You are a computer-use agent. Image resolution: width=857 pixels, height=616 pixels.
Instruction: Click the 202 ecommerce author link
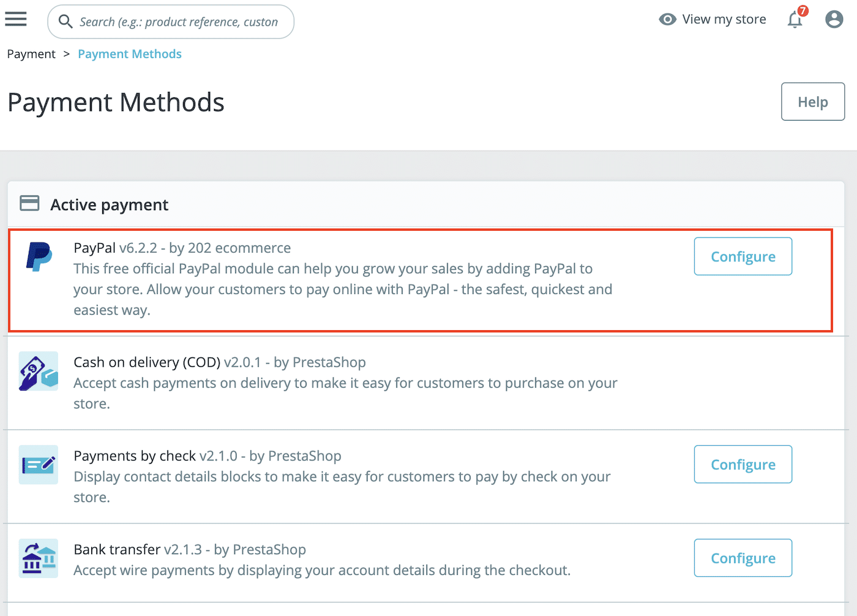[239, 247]
